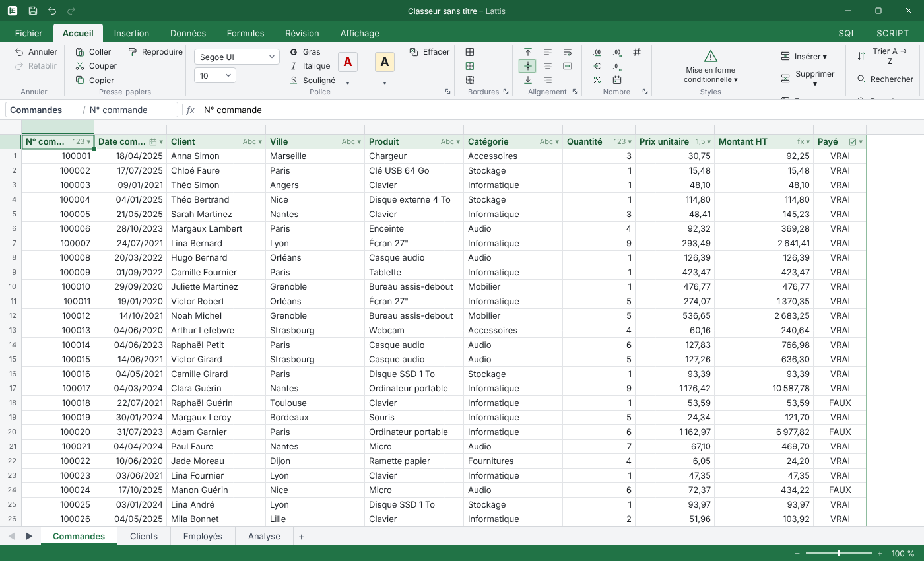Apply the red font color swatch
The width and height of the screenshot is (924, 561).
(x=348, y=62)
